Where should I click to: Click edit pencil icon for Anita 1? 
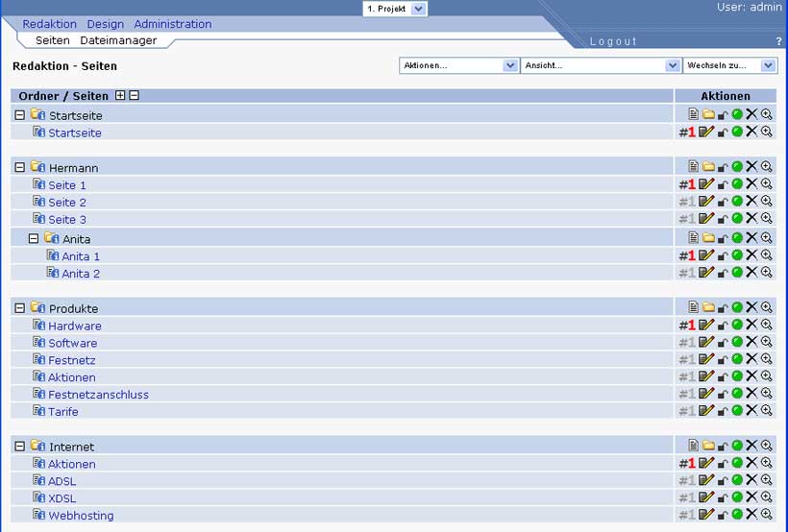pos(706,255)
